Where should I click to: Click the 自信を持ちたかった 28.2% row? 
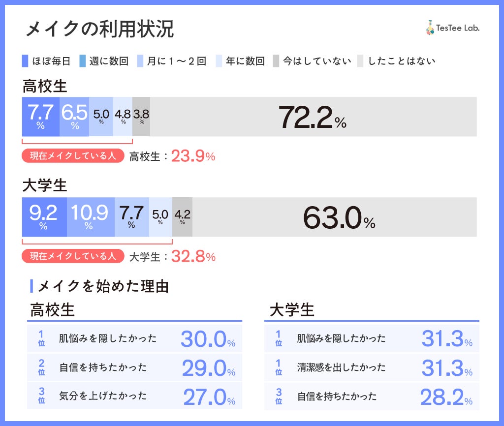[x=372, y=396]
